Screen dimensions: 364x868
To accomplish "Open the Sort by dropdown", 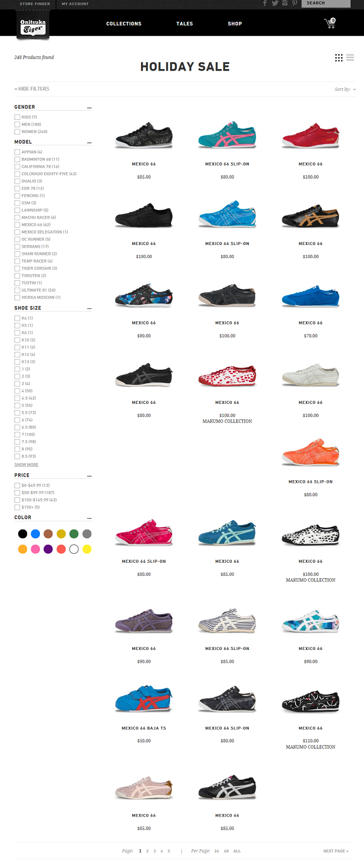I will (345, 89).
